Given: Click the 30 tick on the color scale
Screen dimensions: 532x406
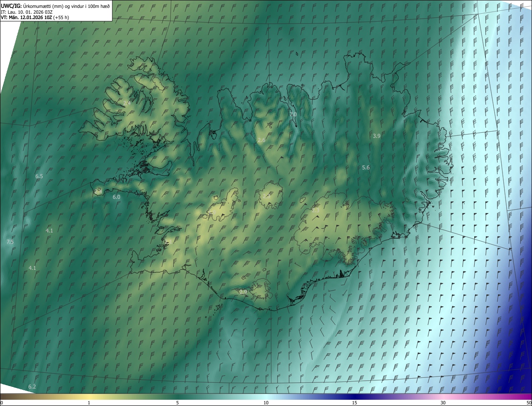Looking at the screenshot, I should (443, 403).
